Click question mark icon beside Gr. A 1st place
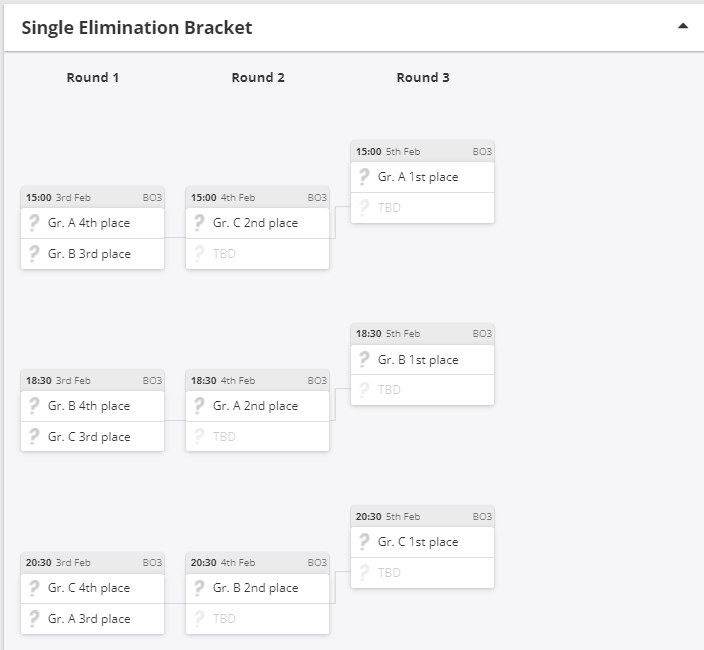 [x=364, y=177]
